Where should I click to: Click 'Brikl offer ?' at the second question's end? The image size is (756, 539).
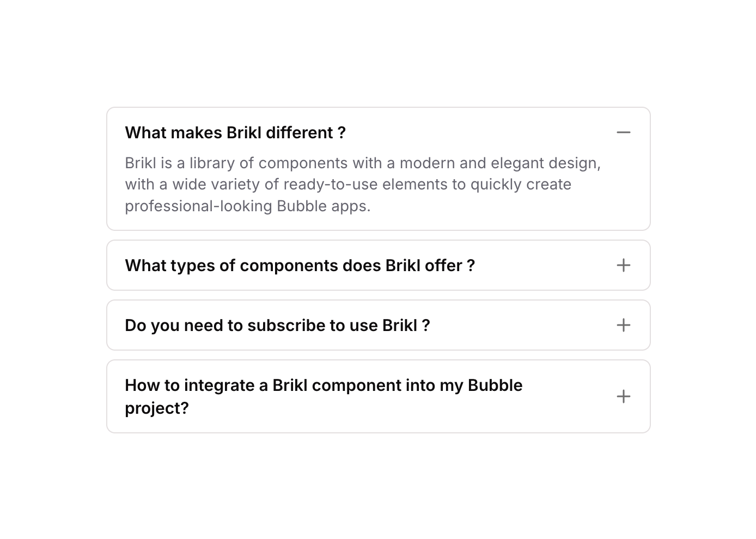pyautogui.click(x=430, y=266)
